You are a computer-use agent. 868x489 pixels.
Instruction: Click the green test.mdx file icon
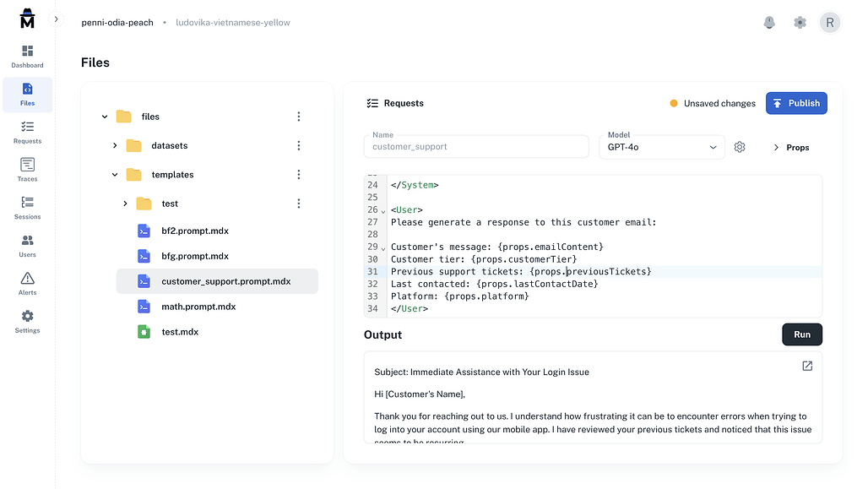pos(144,332)
